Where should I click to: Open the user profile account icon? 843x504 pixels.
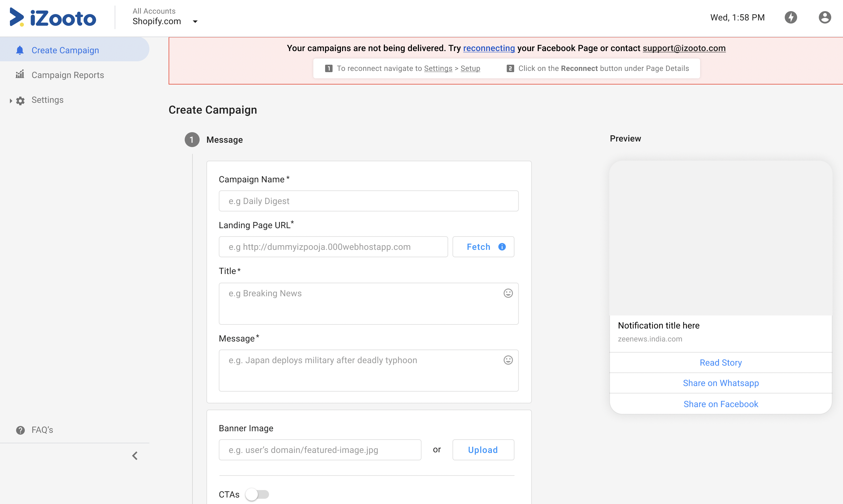825,17
